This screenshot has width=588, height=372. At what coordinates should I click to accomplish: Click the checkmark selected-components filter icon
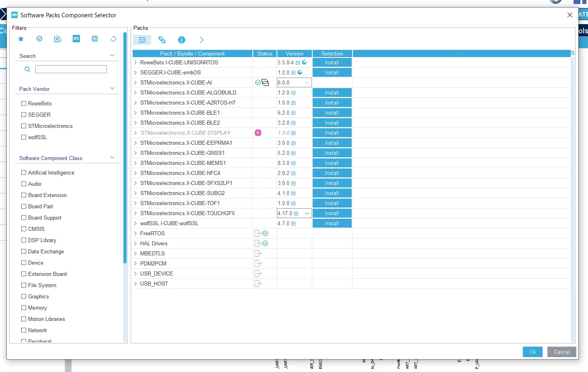39,39
